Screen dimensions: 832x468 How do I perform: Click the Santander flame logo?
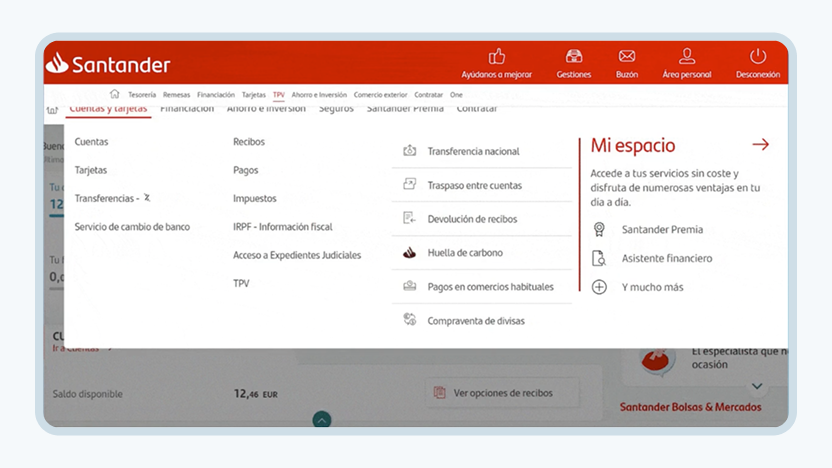(x=57, y=63)
